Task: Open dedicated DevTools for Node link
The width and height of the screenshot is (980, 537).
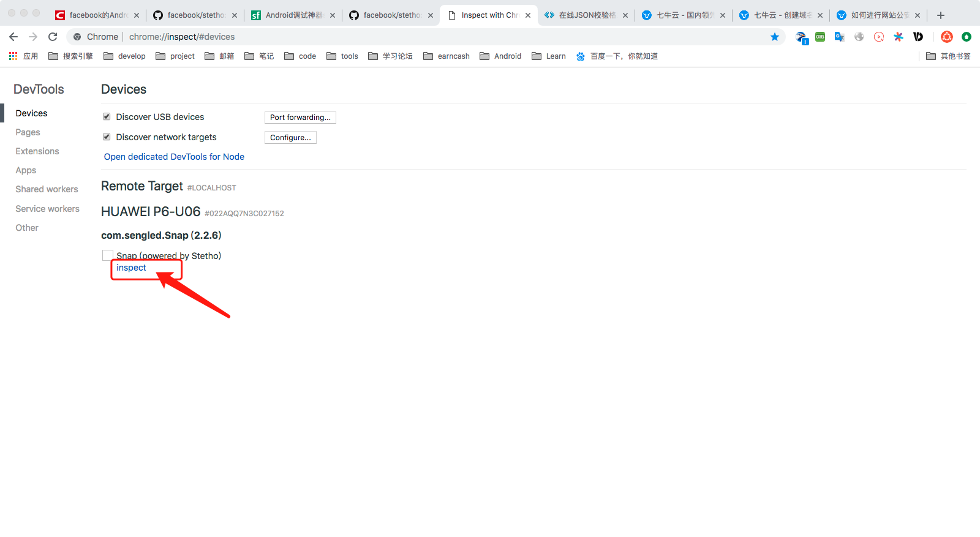Action: [x=174, y=157]
